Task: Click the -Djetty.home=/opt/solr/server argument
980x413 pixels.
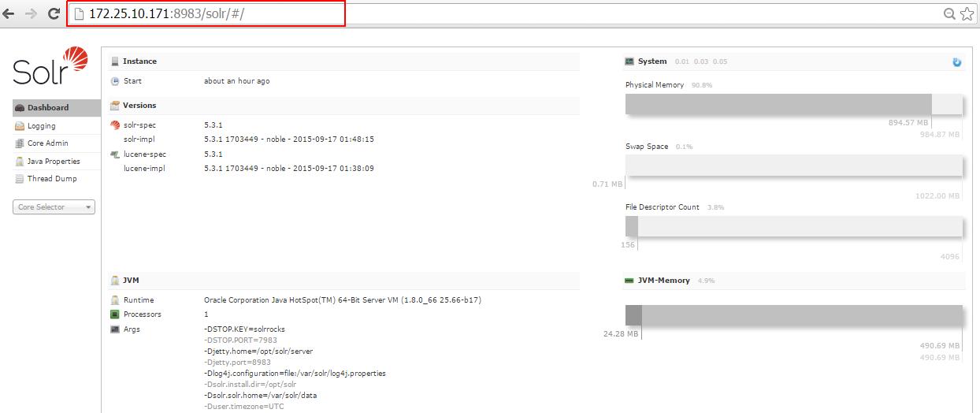Action: click(x=258, y=352)
